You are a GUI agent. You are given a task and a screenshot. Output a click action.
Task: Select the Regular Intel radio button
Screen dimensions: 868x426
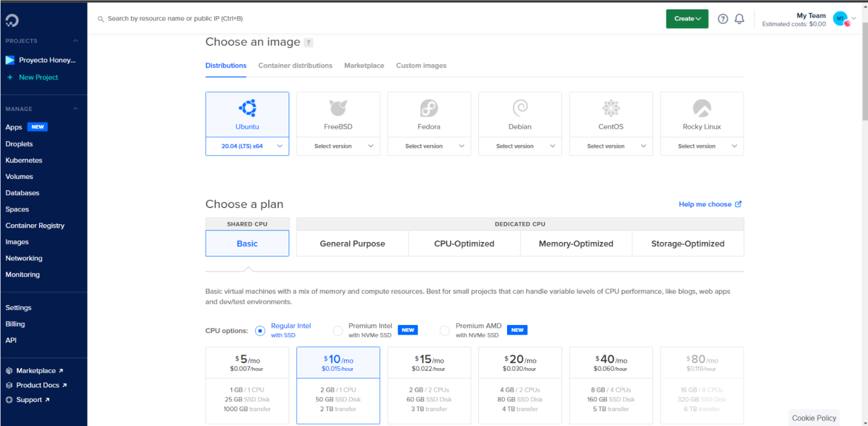point(260,331)
